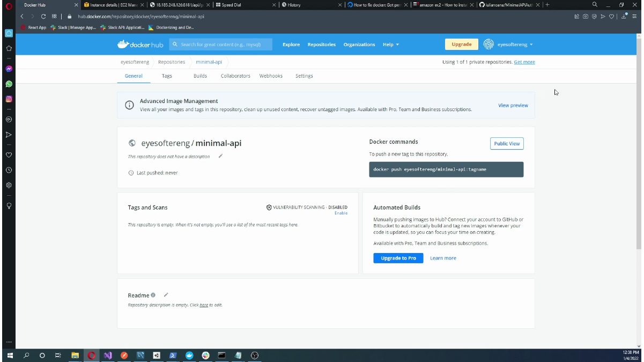Click the Opera sidebar player icon
Screen dimensions: 644x362
9,120
